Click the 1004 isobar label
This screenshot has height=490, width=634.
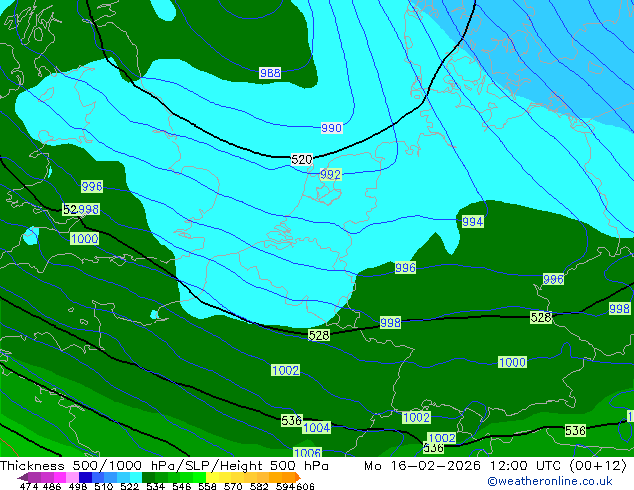(317, 428)
